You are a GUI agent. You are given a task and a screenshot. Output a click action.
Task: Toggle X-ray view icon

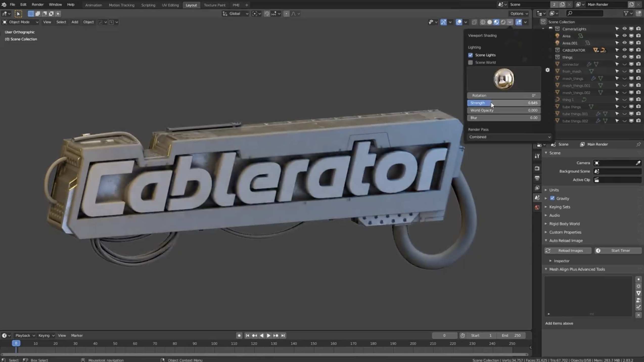474,22
